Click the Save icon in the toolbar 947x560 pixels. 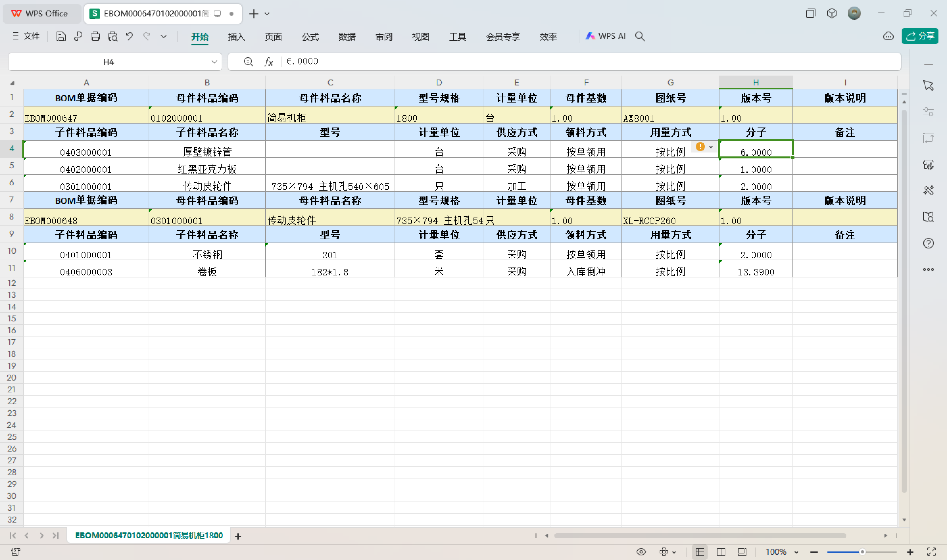(x=61, y=36)
